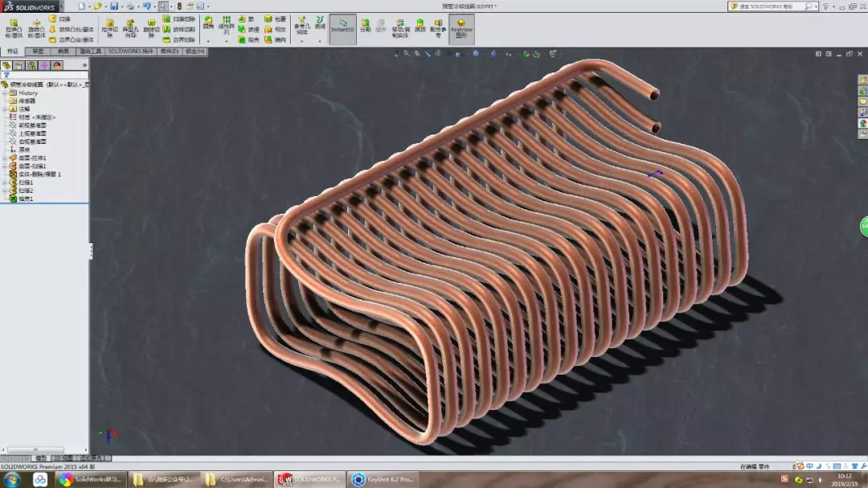Open the Curves tool

(320, 23)
